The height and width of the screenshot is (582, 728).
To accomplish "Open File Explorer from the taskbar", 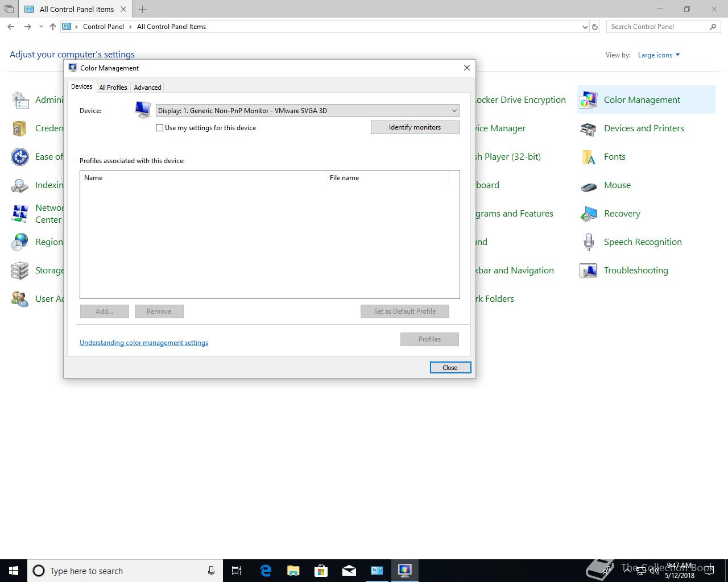I will point(293,571).
